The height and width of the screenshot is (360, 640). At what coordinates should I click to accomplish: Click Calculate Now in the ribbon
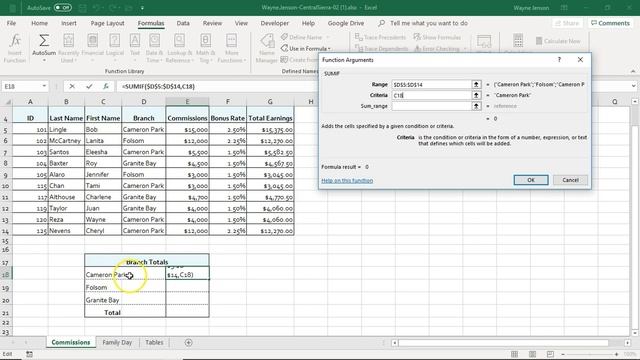558,41
